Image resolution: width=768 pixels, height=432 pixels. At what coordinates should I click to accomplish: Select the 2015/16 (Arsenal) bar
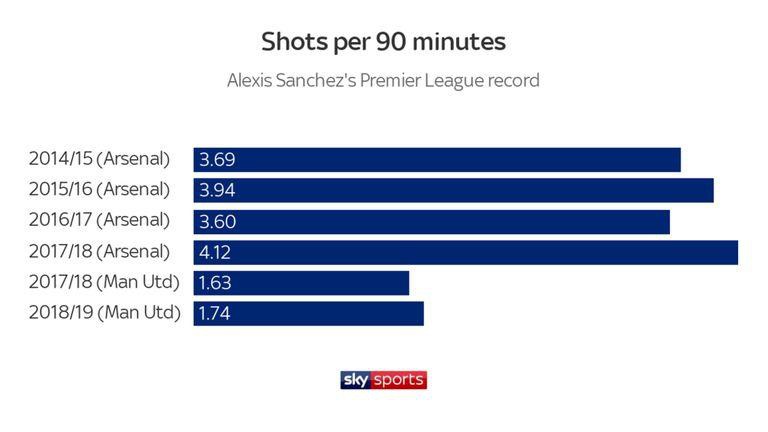[x=454, y=191]
